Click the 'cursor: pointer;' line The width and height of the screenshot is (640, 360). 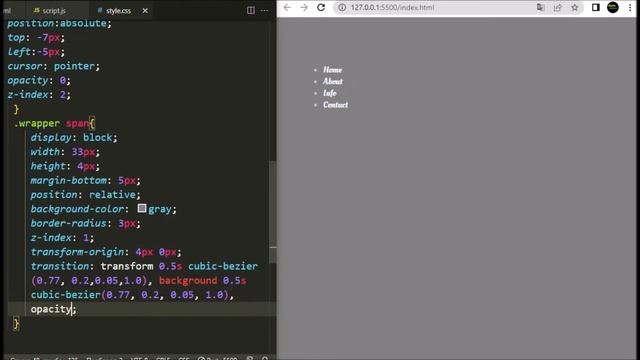click(x=53, y=66)
